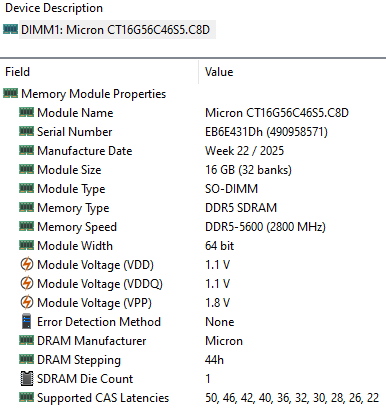Click the Memory Speed row icon

click(x=26, y=227)
